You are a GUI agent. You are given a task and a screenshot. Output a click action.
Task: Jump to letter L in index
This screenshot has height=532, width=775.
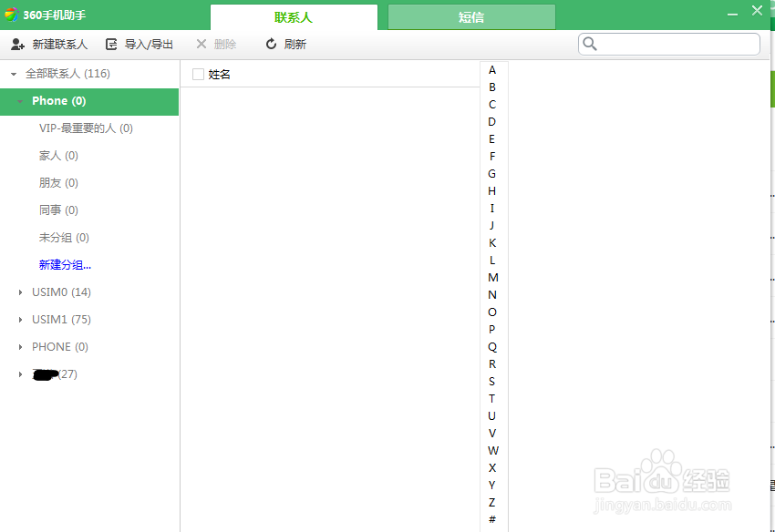[x=492, y=261]
